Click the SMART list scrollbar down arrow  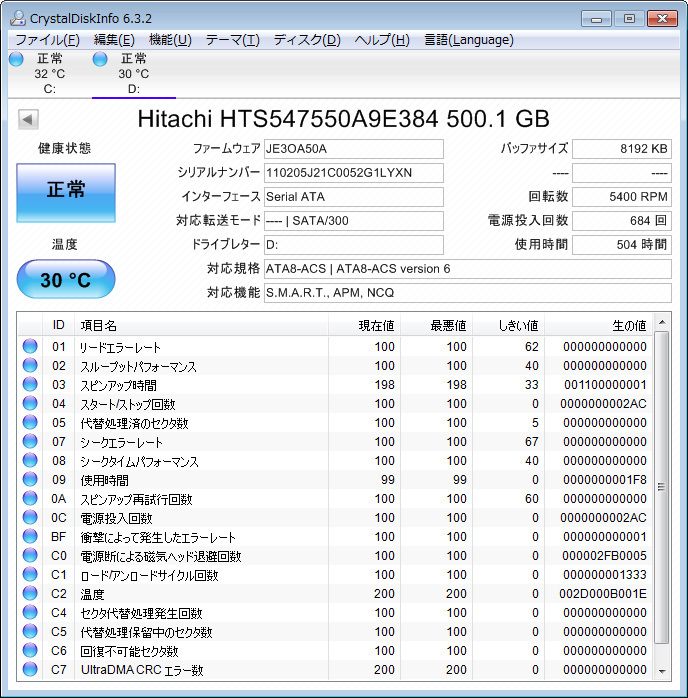pos(662,671)
